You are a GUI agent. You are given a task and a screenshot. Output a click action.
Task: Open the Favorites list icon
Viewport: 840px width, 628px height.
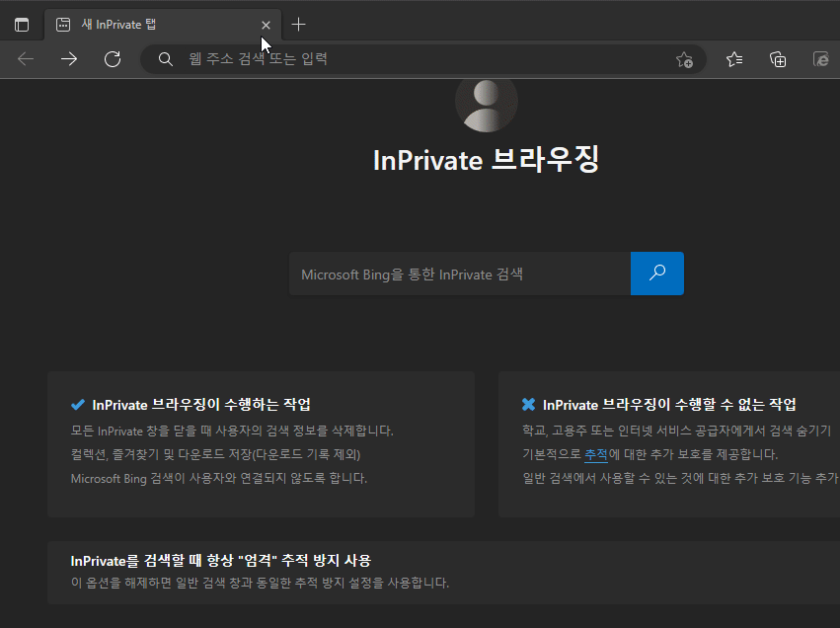pyautogui.click(x=734, y=59)
